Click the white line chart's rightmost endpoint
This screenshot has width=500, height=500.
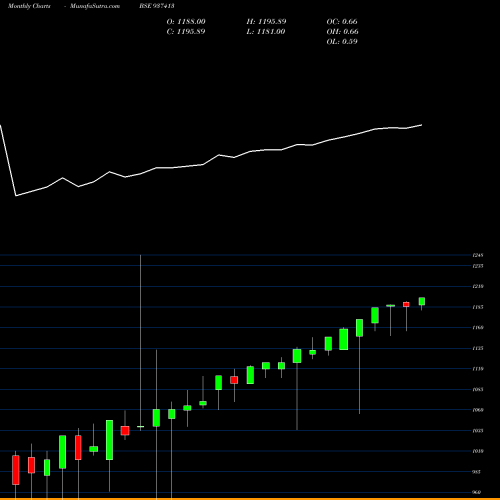pos(422,125)
